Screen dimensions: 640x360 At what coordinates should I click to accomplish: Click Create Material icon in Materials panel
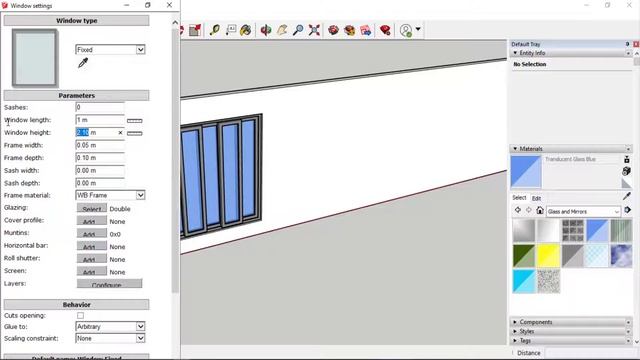pos(627,171)
